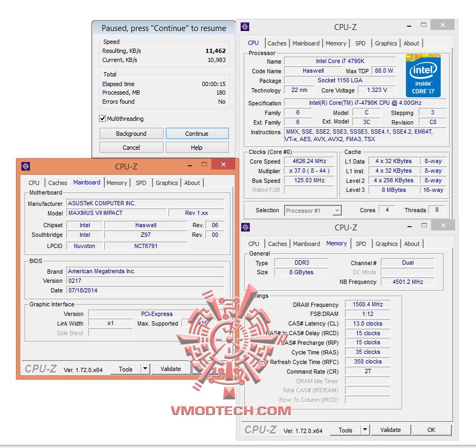Viewport: 476px width, 448px height.
Task: Select Memory tab in Mainboard window
Action: pyautogui.click(x=117, y=183)
